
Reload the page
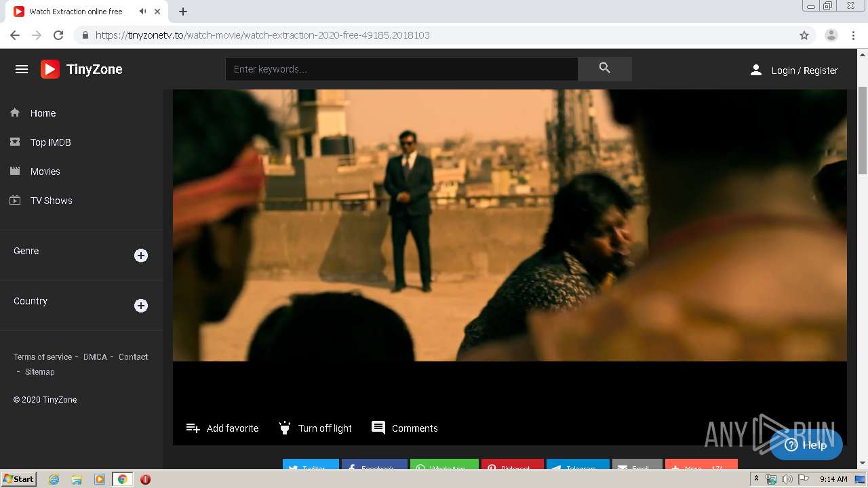58,35
